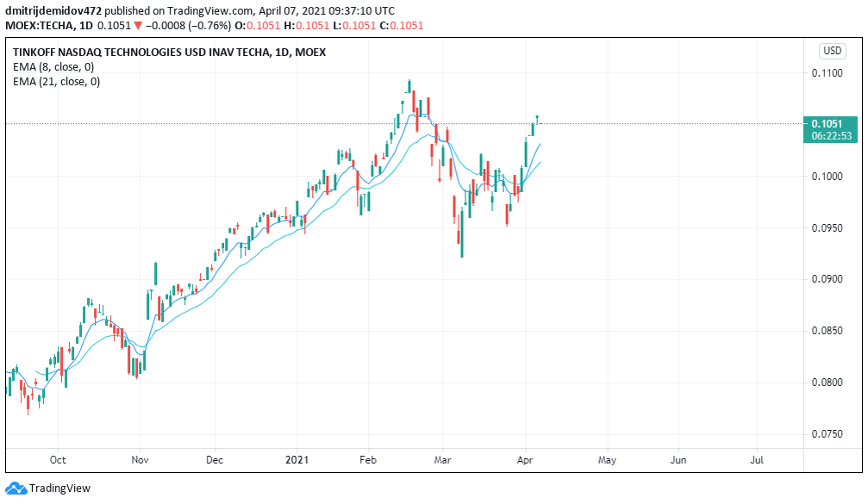Click the tall green candle at mid-February peak
The height and width of the screenshot is (504, 868).
tap(409, 86)
